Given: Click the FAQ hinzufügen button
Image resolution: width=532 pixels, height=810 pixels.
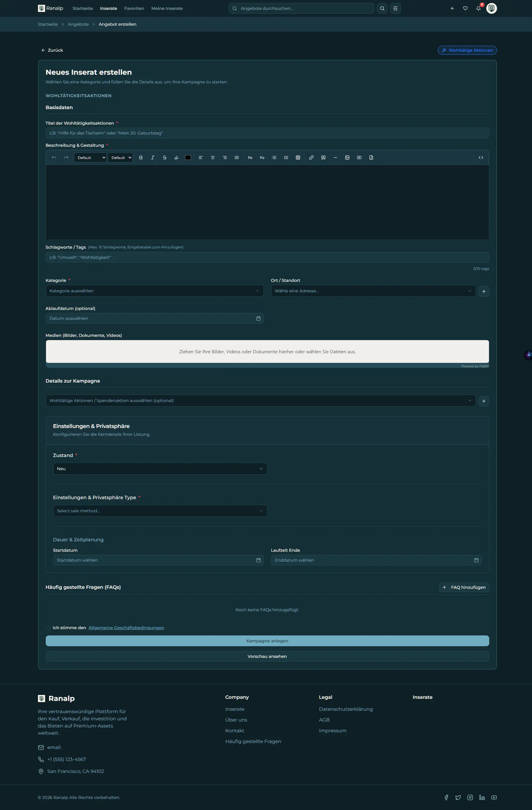Looking at the screenshot, I should point(464,587).
